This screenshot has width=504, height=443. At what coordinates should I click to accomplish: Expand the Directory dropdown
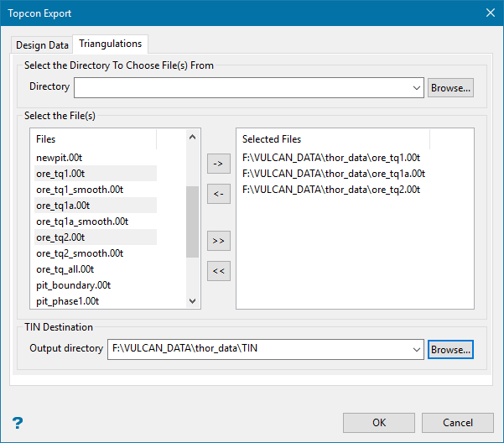coord(417,87)
